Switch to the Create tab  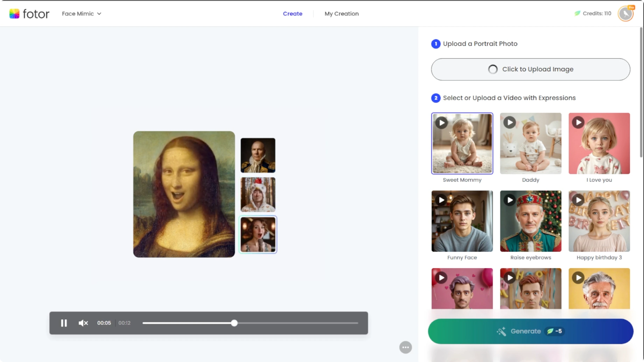point(292,14)
